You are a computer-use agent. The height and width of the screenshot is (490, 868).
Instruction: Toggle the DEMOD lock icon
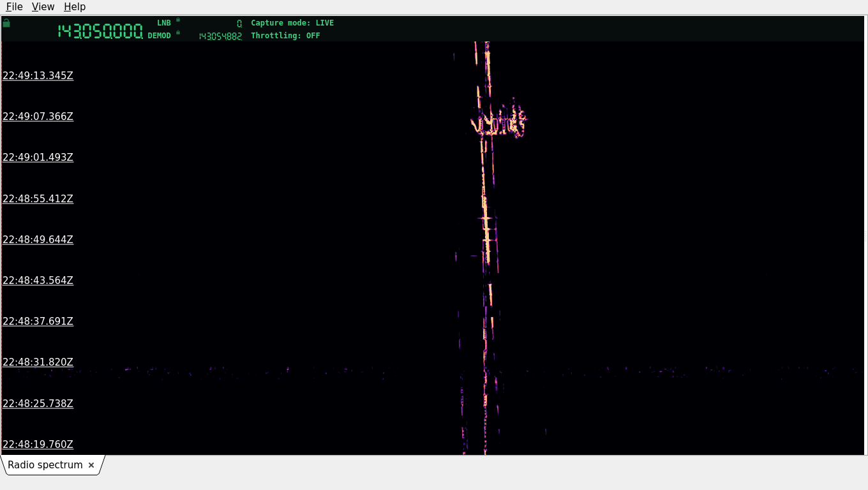[178, 33]
